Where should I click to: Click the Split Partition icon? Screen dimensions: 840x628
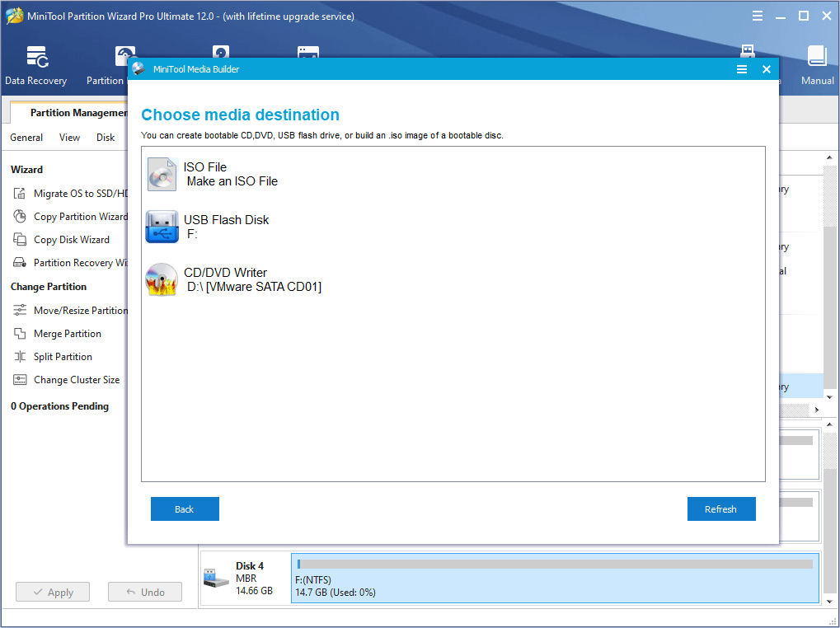(x=20, y=356)
